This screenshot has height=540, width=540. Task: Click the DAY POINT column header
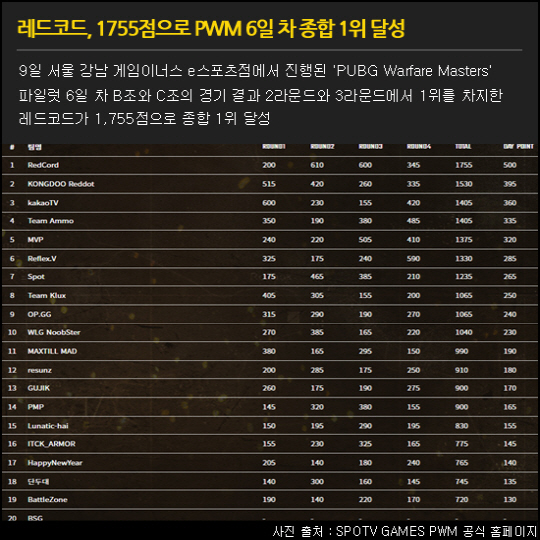(x=518, y=147)
